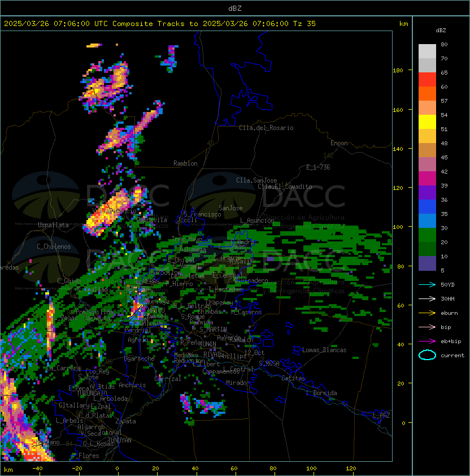Click the 'Potrerillos' map label
The height and width of the screenshot is (476, 470).
click(x=94, y=311)
